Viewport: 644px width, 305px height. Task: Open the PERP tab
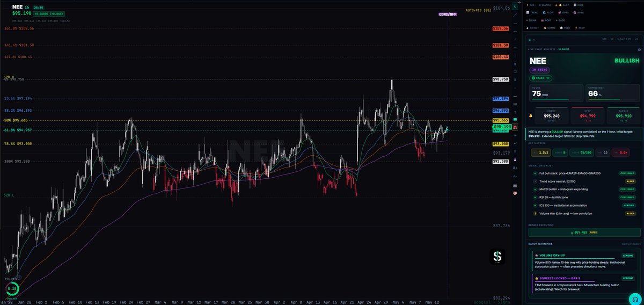(580, 28)
